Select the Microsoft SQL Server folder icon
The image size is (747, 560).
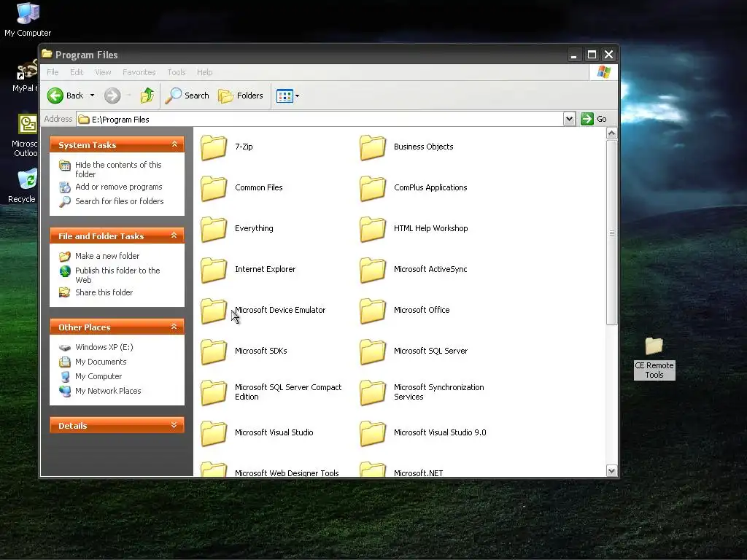(x=373, y=352)
